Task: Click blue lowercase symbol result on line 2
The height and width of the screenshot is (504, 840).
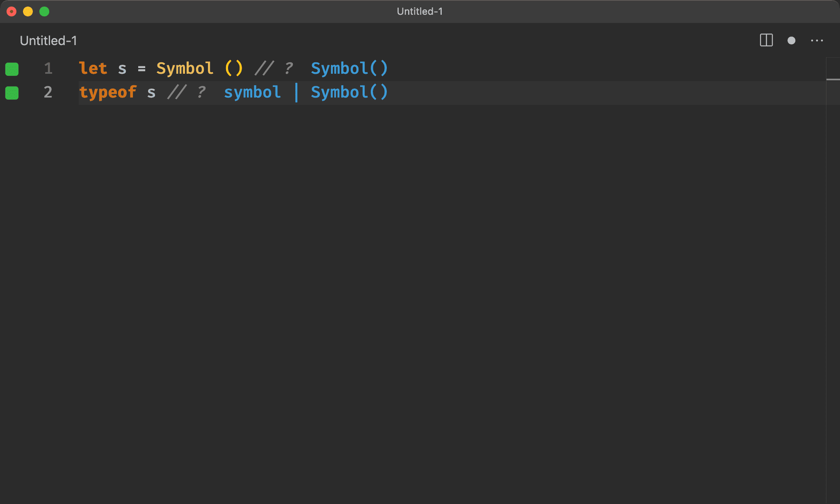Action: [252, 92]
